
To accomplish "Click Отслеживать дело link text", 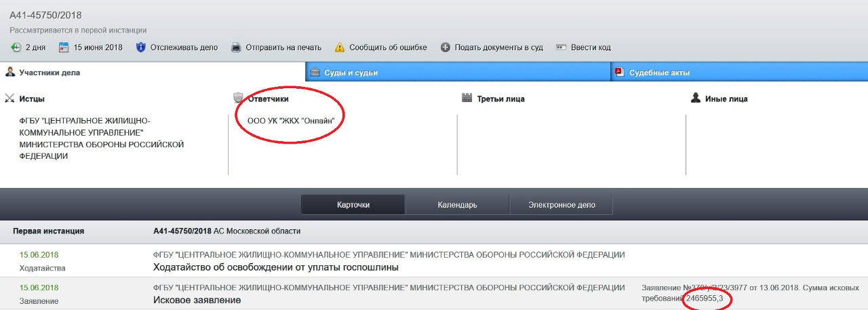I will point(184,47).
